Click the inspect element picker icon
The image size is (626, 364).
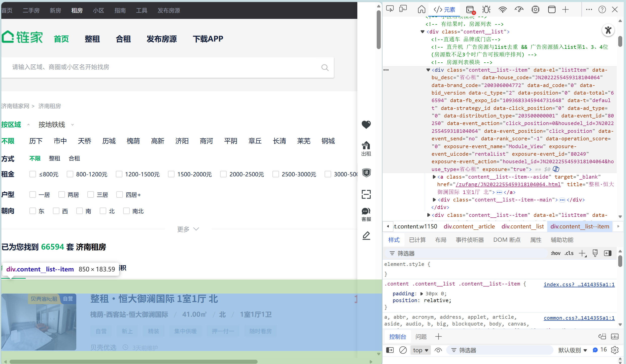click(x=390, y=9)
